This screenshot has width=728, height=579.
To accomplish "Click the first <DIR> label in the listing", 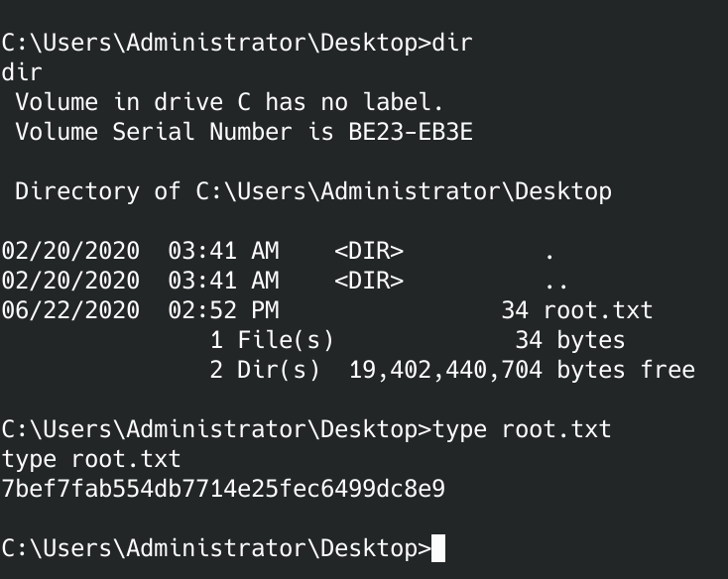I will (368, 251).
